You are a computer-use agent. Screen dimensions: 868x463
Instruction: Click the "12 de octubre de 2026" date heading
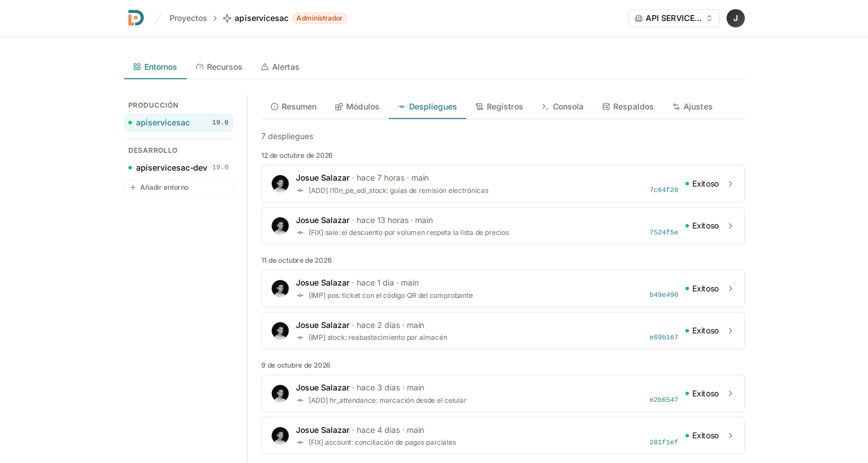tap(297, 156)
